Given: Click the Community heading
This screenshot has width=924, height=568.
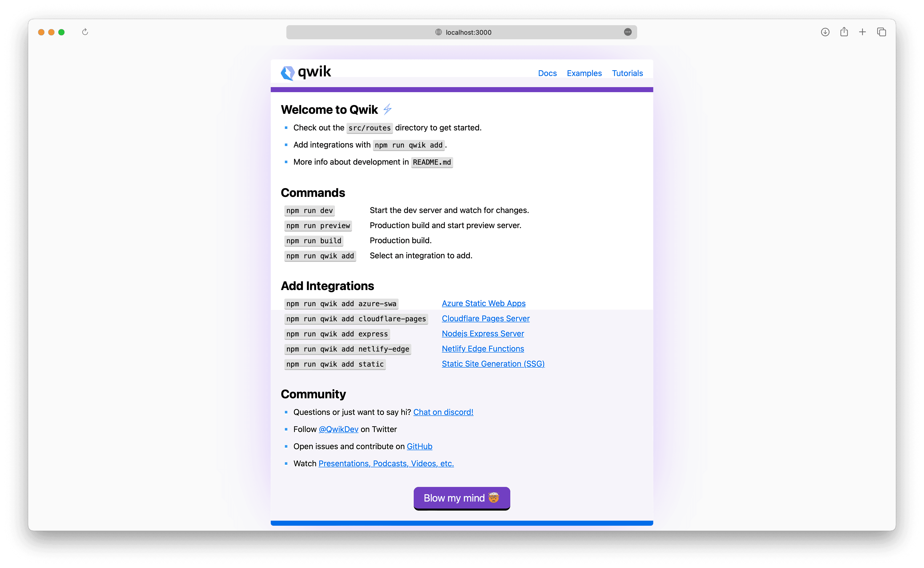Looking at the screenshot, I should 313,394.
